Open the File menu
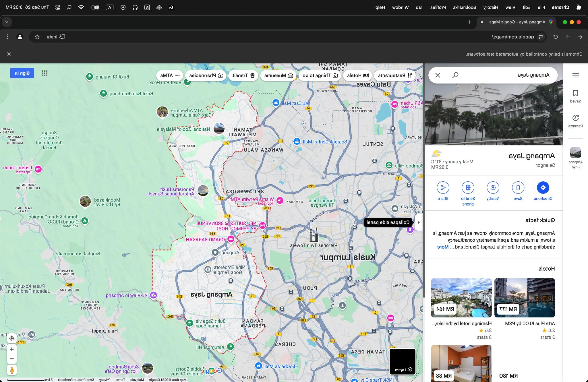 click(541, 7)
